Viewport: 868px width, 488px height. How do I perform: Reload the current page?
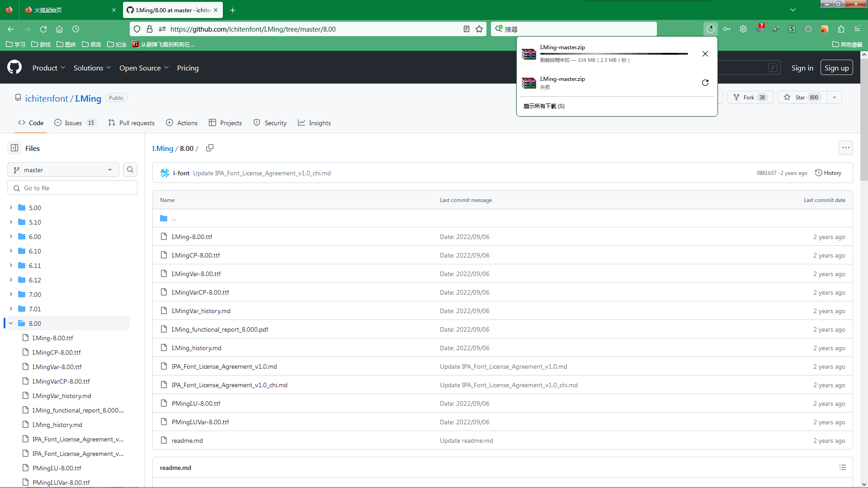point(43,29)
